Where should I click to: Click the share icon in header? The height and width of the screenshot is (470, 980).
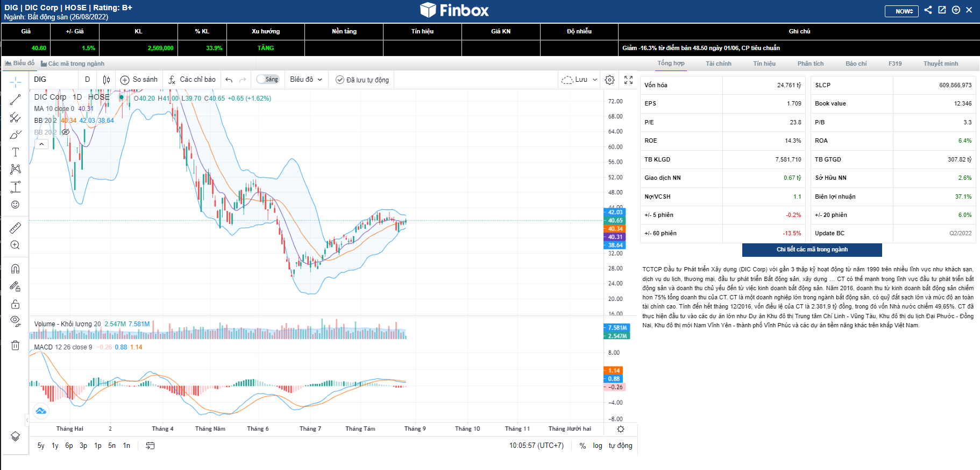928,10
